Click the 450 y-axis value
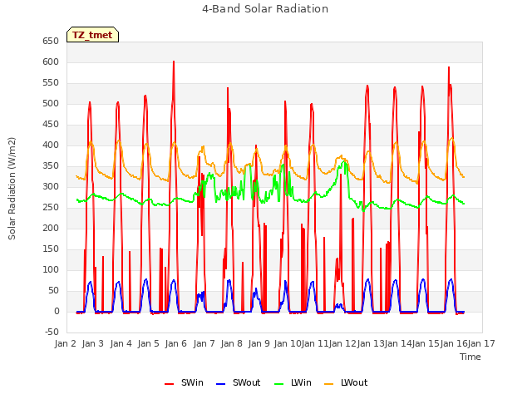 [51, 125]
